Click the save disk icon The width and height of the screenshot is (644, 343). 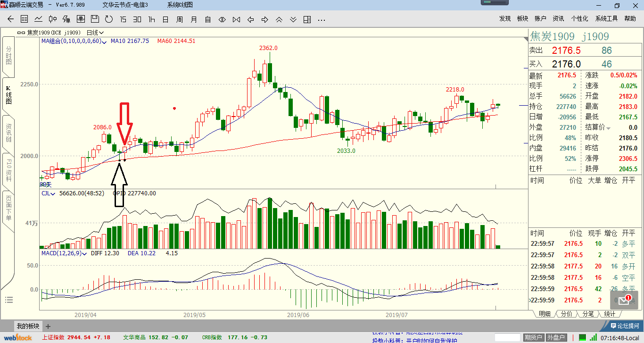pos(95,19)
